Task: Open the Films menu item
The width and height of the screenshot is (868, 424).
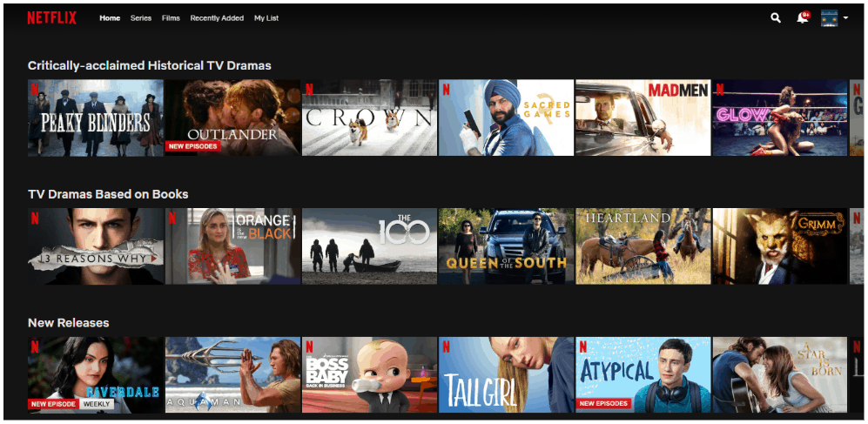Action: (x=171, y=18)
